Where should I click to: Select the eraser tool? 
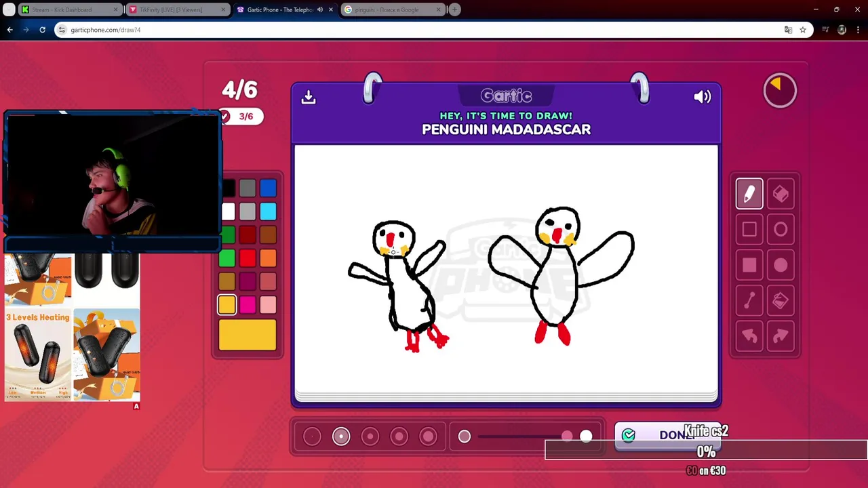point(781,195)
